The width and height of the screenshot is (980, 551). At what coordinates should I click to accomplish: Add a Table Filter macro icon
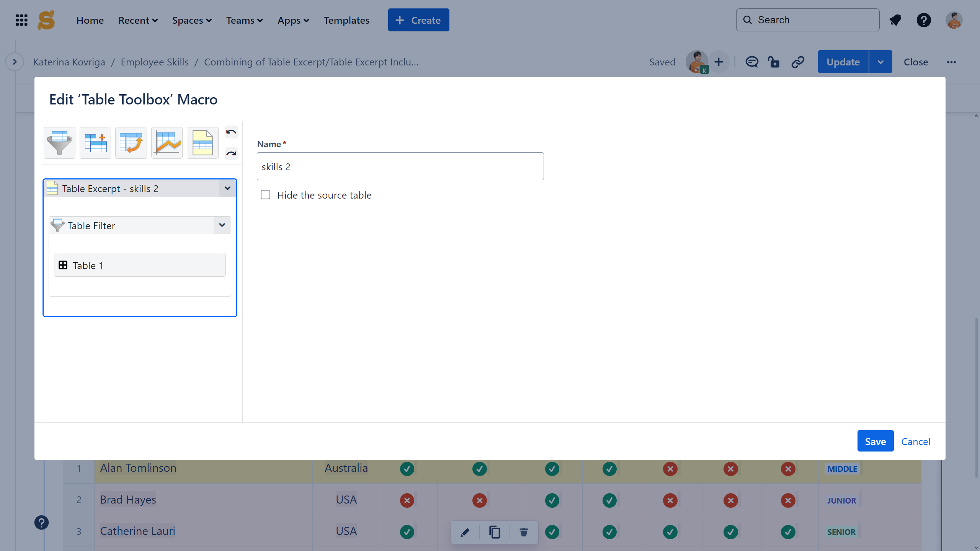[x=59, y=143]
